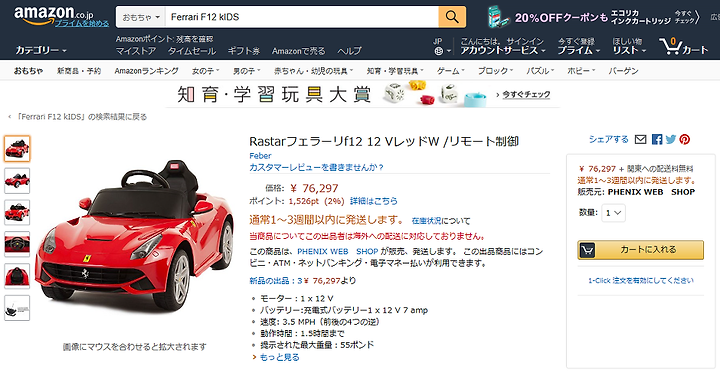Screen dimensions: 720x376
Task: Select steering wheel interior thumbnail
Action: pyautogui.click(x=17, y=244)
